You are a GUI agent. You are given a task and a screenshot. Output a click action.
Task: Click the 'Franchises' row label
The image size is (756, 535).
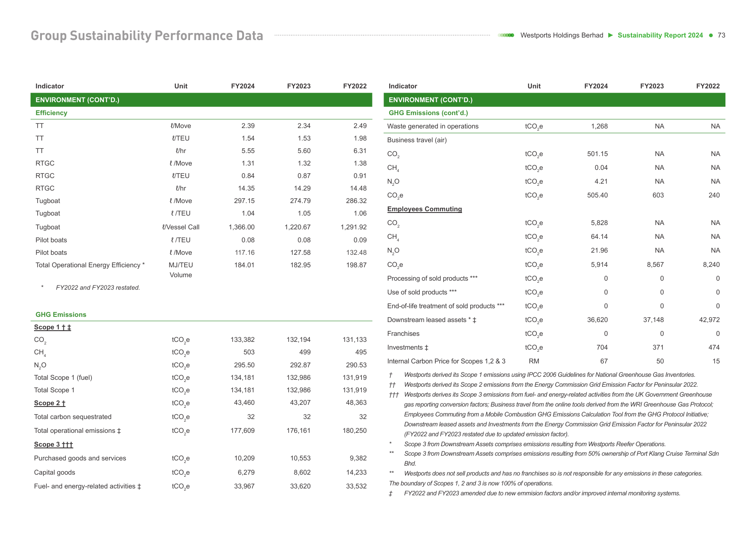[x=403, y=334]
